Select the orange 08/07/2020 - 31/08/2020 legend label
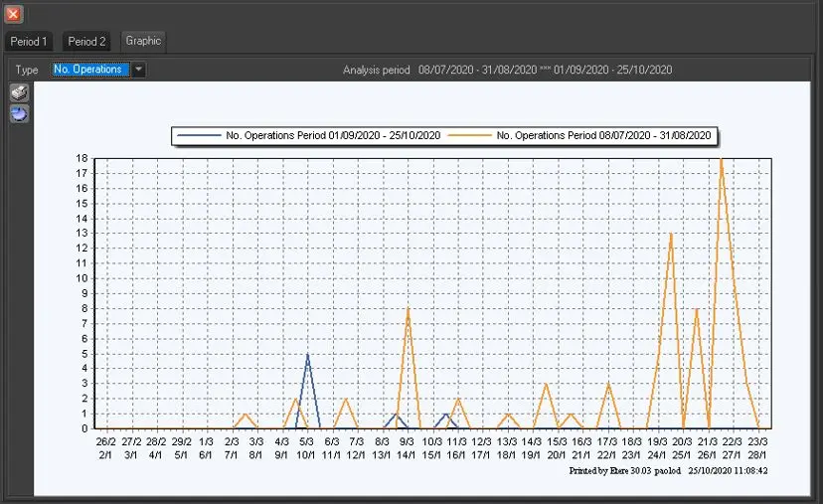The image size is (823, 504). (604, 136)
